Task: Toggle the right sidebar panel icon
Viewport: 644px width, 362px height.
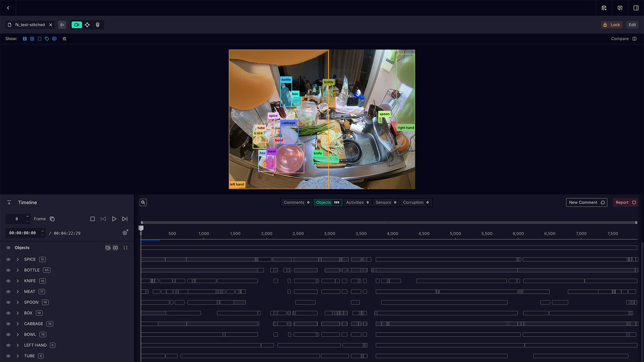Action: (x=636, y=8)
